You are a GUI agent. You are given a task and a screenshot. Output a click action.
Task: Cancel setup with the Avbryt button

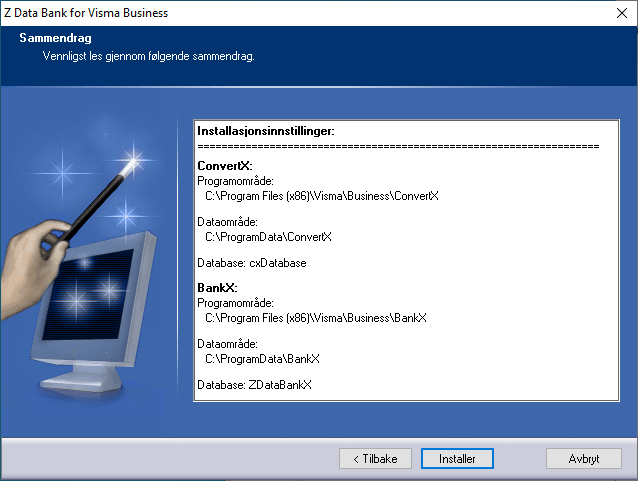tap(584, 458)
